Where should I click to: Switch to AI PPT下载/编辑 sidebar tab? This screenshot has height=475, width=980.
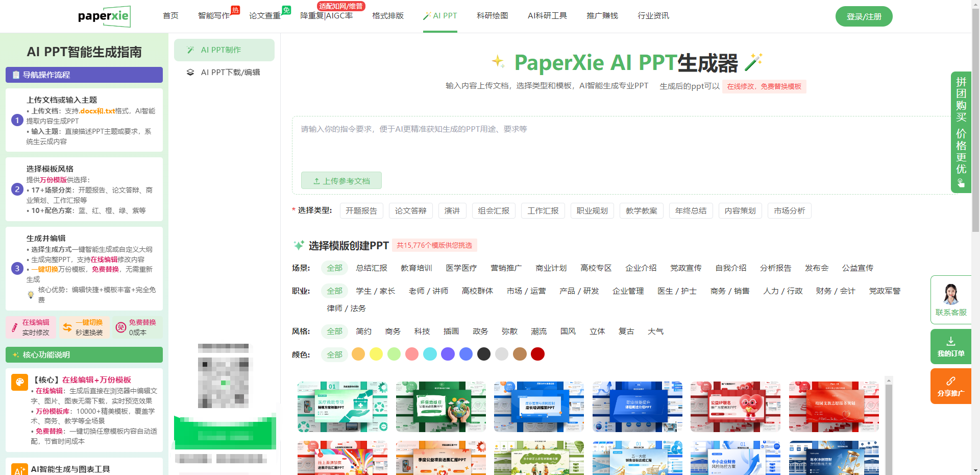230,73
